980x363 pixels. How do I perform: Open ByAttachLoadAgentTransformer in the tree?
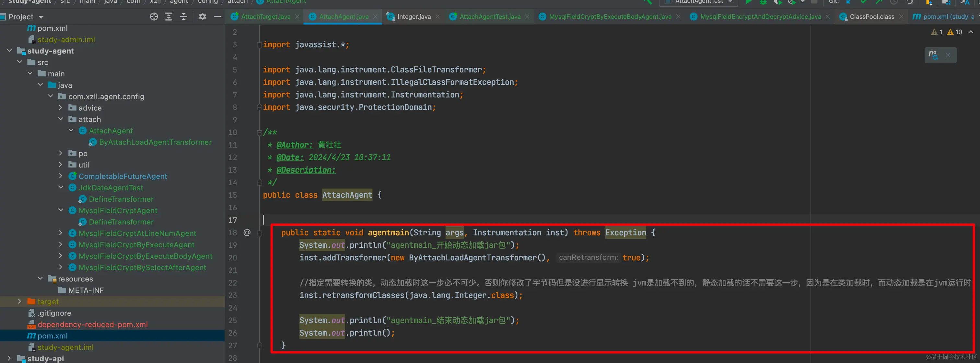[x=155, y=142]
